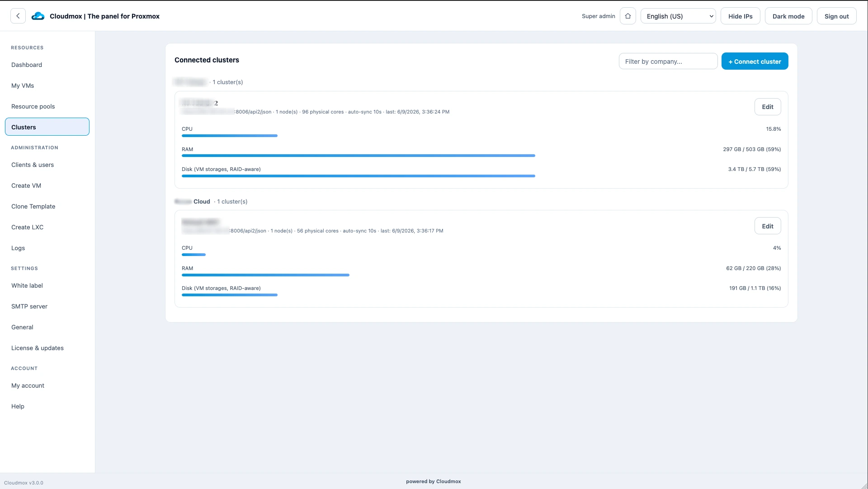Open White label settings
The width and height of the screenshot is (868, 489).
coord(47,285)
